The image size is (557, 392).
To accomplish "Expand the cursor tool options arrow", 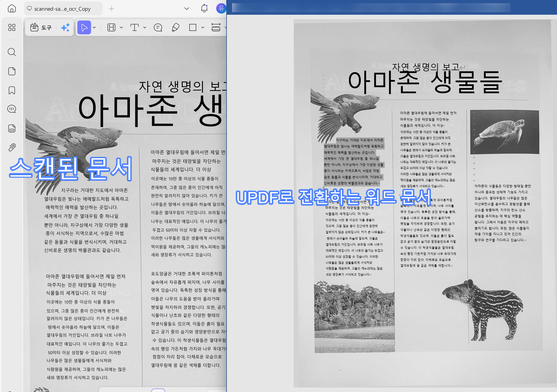I will coord(94,27).
